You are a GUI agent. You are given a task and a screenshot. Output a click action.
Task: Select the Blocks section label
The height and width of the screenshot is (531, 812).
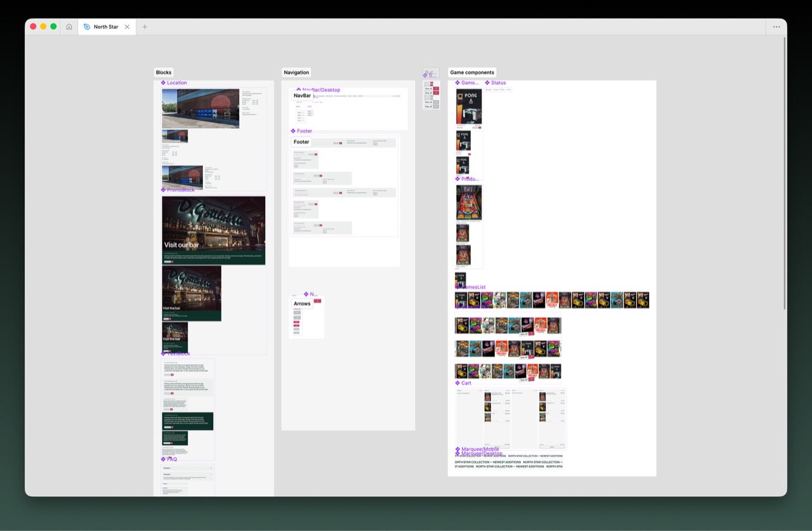point(164,72)
